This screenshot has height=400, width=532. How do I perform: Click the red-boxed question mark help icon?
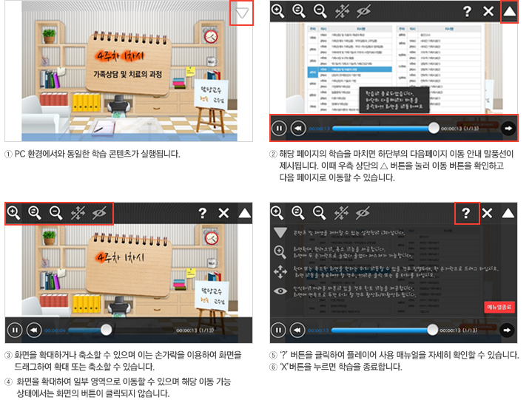pos(466,213)
